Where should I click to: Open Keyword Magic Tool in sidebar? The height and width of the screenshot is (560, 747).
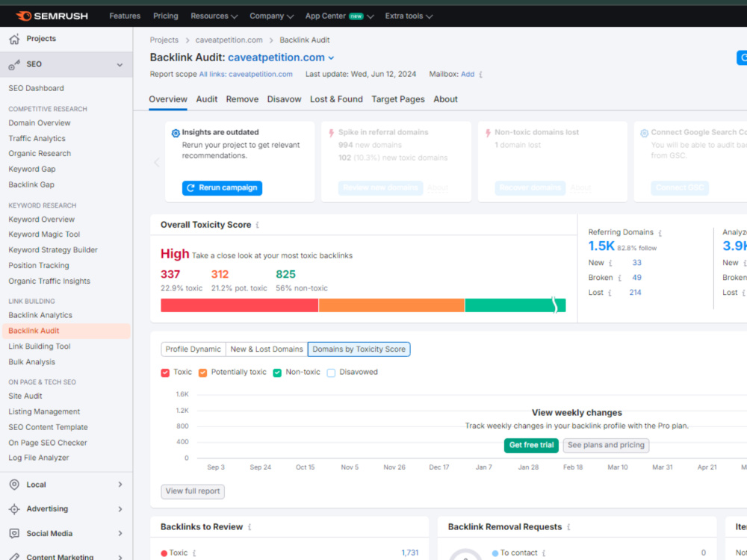pos(44,234)
